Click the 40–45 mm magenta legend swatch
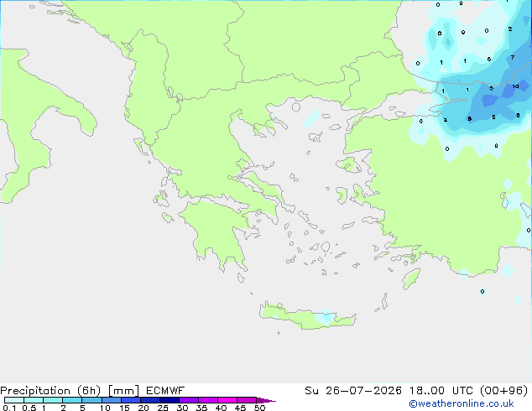The height and width of the screenshot is (411, 532). (227, 400)
